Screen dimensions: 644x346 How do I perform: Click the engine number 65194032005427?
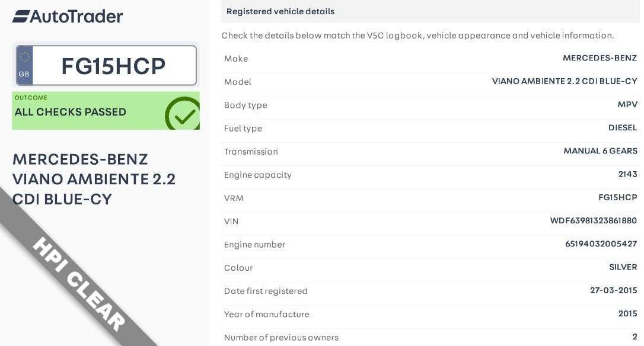pos(601,244)
